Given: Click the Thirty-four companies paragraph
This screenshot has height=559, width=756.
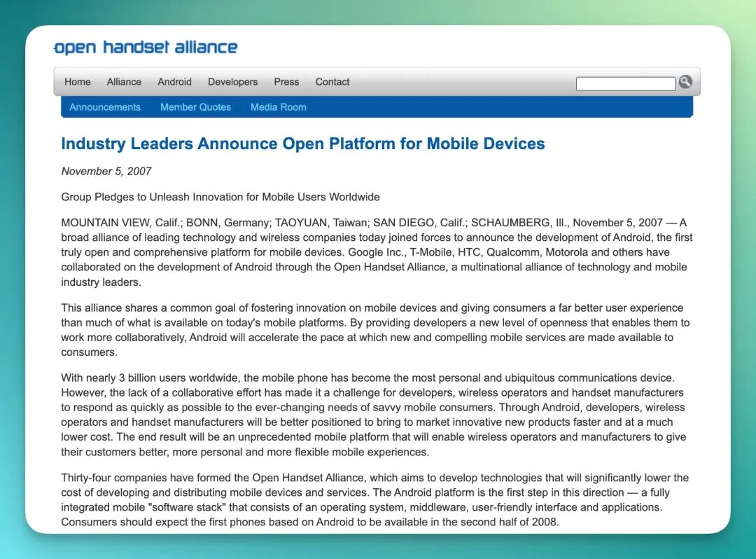Looking at the screenshot, I should tap(374, 499).
